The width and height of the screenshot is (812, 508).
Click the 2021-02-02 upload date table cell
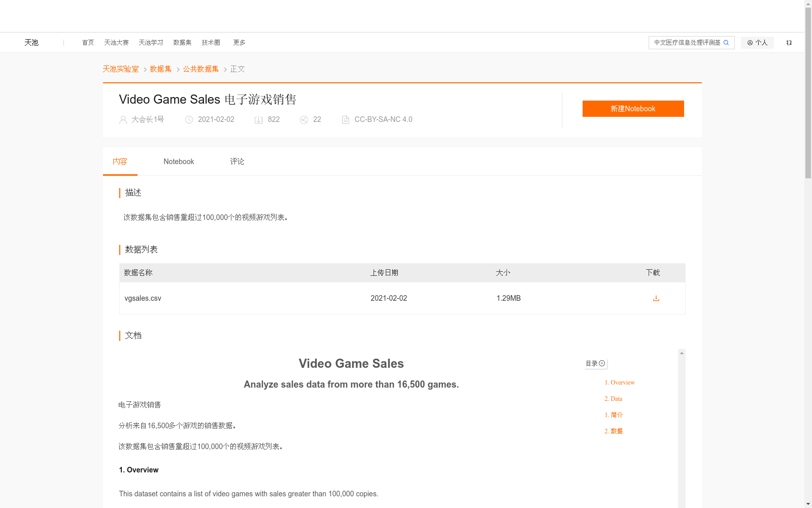pos(389,298)
